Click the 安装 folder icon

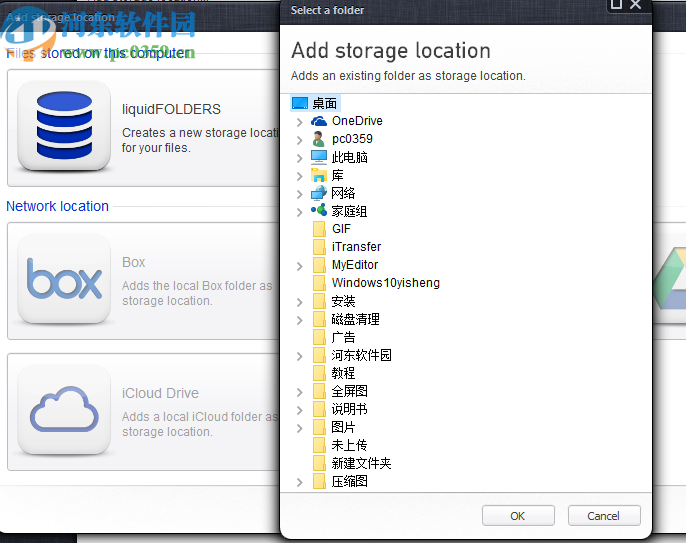(x=319, y=301)
